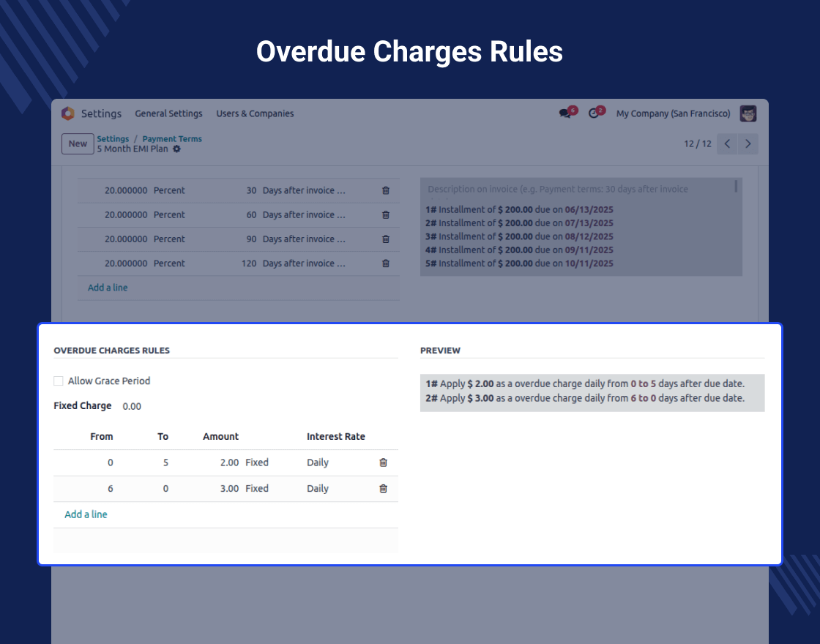Open Daily interest rate dropdown in the 2.00 row
This screenshot has width=820, height=644.
318,463
